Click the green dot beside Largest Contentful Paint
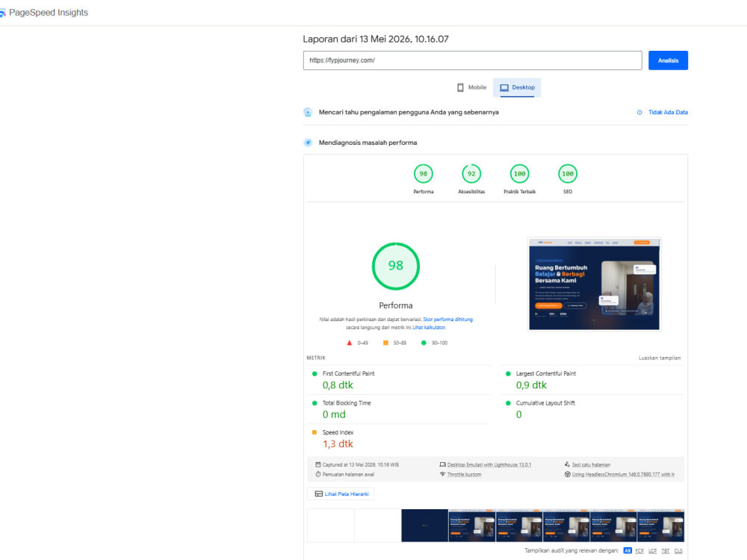This screenshot has width=747, height=560. 508,374
